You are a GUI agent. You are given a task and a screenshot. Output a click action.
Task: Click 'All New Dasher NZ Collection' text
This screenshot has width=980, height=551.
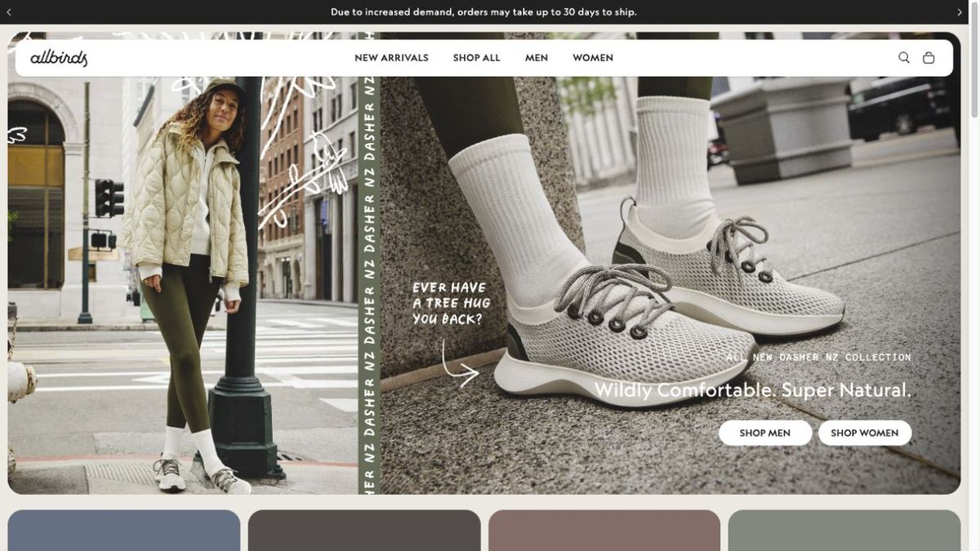[818, 358]
